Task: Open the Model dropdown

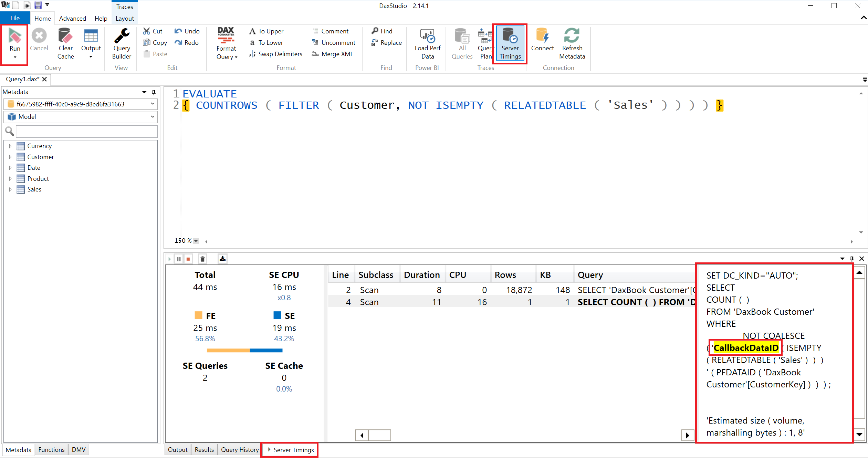Action: [x=153, y=117]
